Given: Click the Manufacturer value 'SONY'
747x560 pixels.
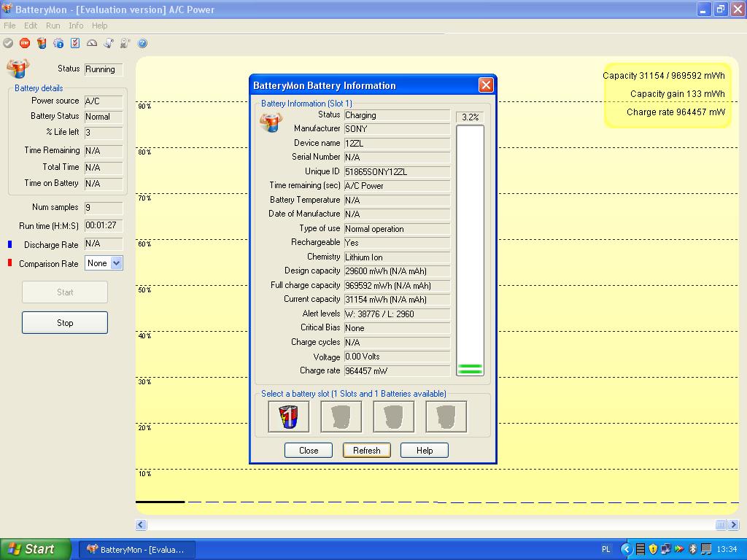Looking at the screenshot, I should pos(397,129).
